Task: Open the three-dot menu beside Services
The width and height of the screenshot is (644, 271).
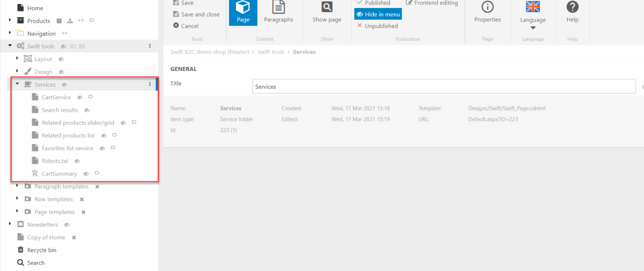Action: coord(150,85)
